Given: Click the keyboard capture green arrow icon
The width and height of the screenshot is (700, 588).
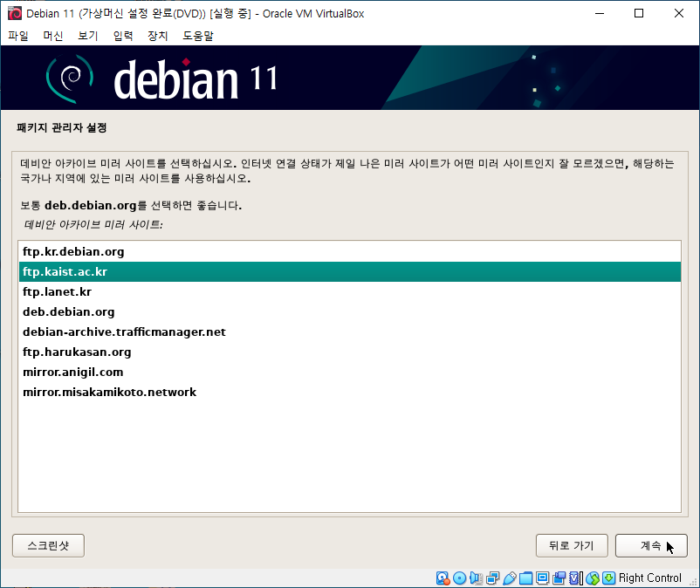Looking at the screenshot, I should pyautogui.click(x=609, y=578).
